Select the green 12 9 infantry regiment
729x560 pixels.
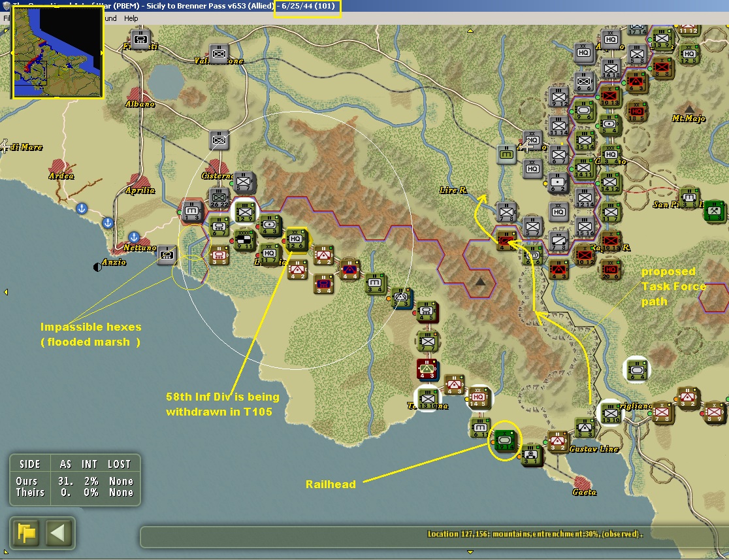click(244, 212)
